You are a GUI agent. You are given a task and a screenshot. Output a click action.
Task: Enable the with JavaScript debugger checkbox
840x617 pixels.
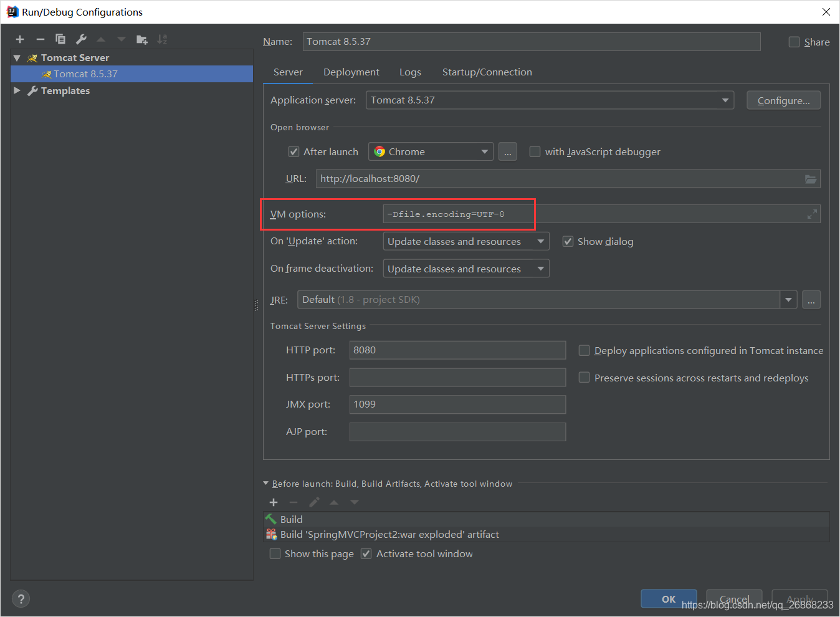pos(535,151)
